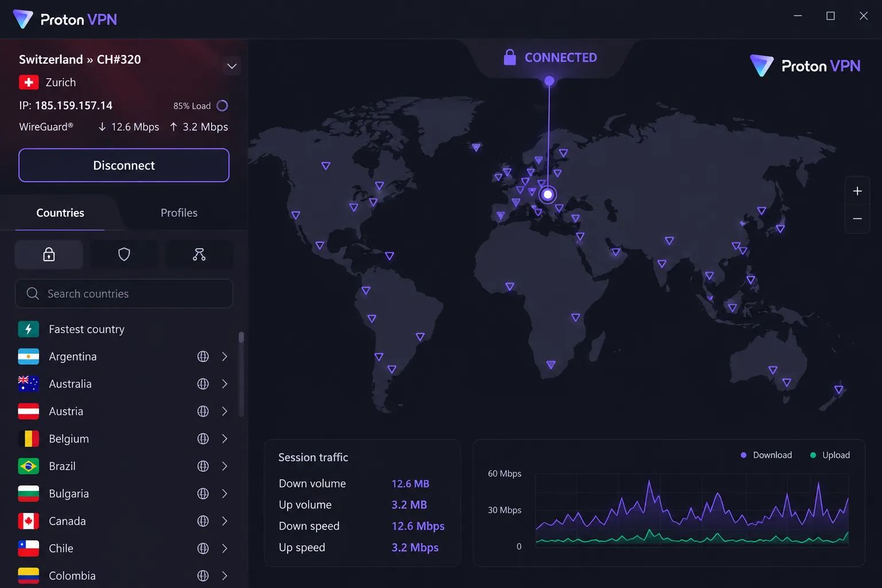Click the globe icon for Australia

(x=203, y=384)
